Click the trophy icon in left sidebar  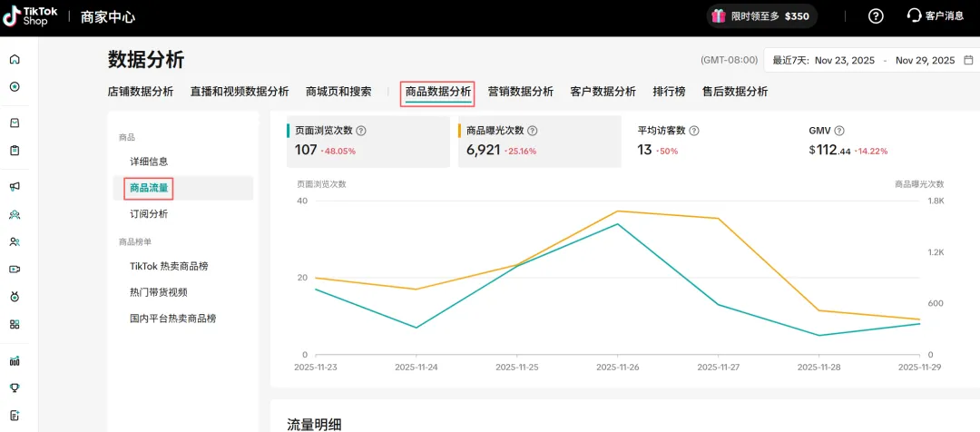coord(15,388)
